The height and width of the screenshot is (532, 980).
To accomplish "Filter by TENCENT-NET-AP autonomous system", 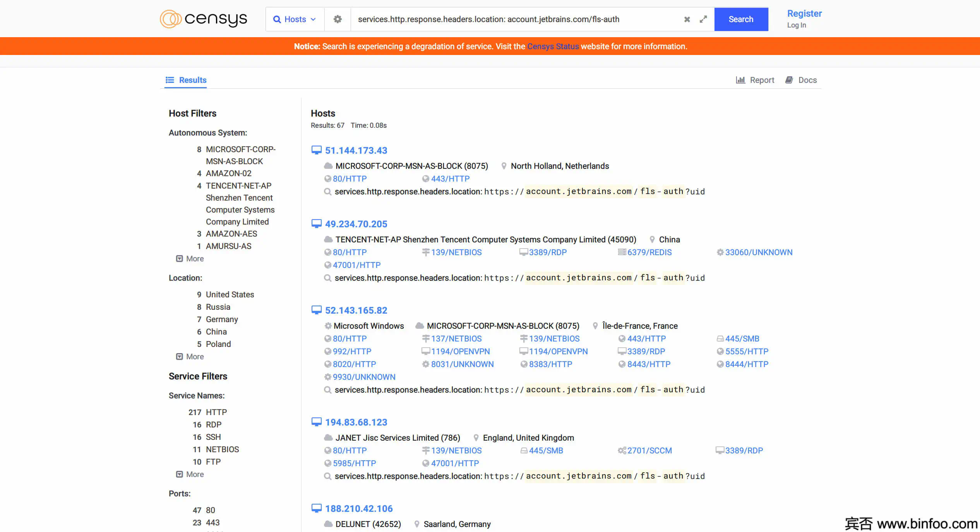I will 240,204.
